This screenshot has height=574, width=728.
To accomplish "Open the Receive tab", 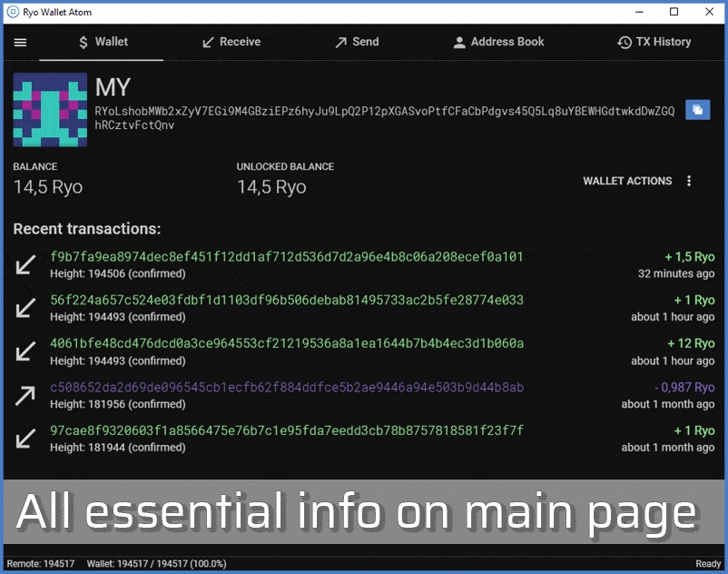I will 231,43.
